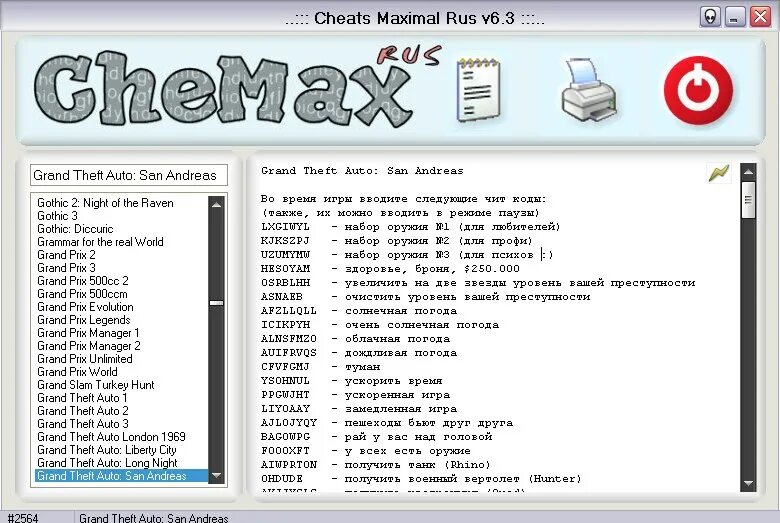Click the cheat text scroll up arrow
The height and width of the screenshot is (523, 780).
[x=748, y=172]
